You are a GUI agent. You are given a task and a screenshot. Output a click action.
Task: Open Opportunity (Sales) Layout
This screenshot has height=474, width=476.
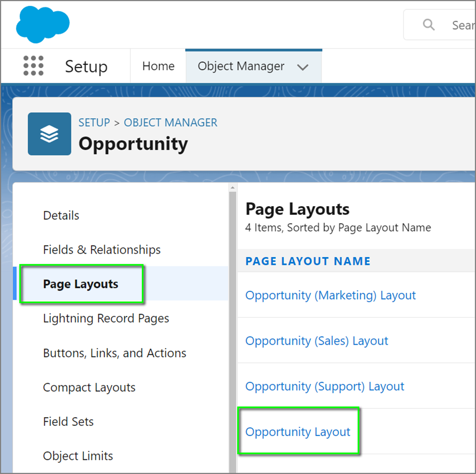point(317,341)
